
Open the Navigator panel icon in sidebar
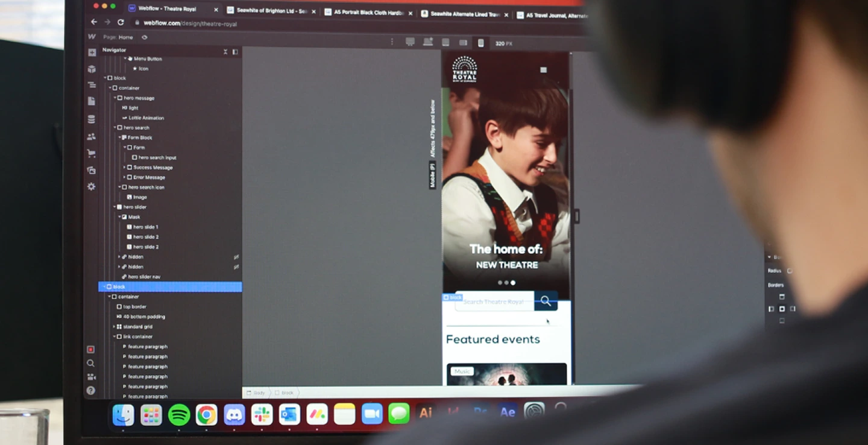pos(92,85)
